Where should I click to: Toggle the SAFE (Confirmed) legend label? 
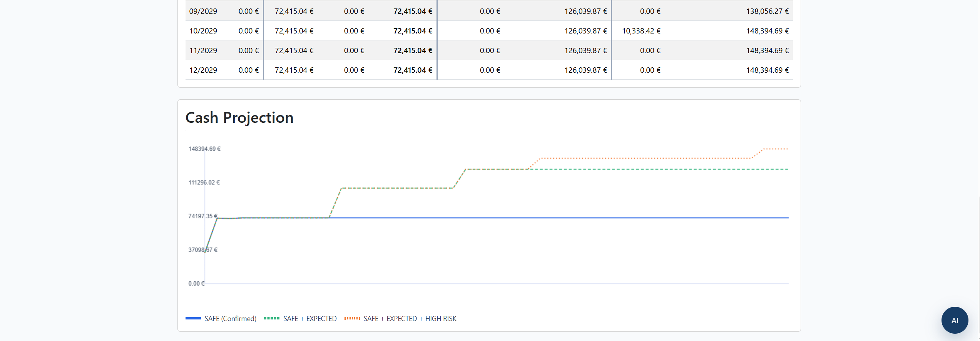click(x=230, y=319)
